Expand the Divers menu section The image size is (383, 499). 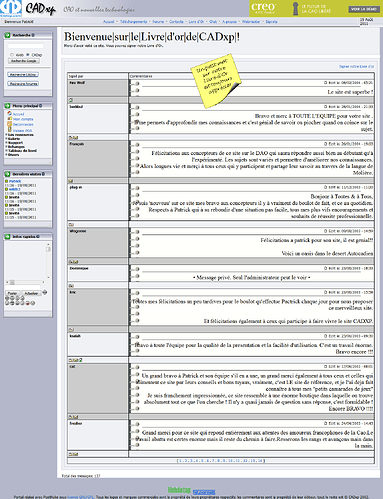point(13,155)
